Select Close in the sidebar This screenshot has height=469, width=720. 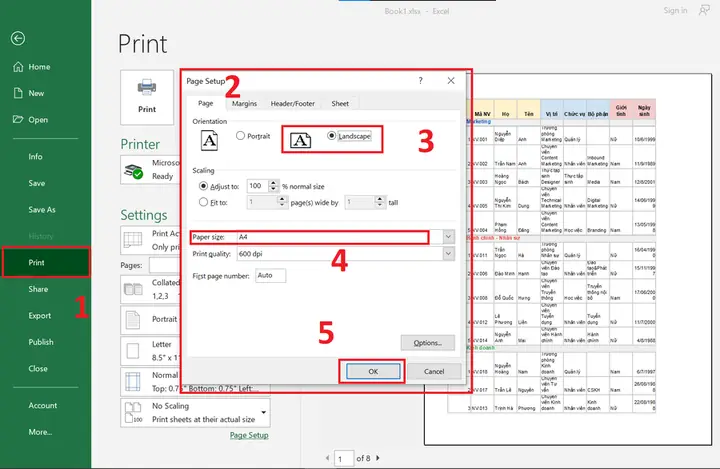38,369
